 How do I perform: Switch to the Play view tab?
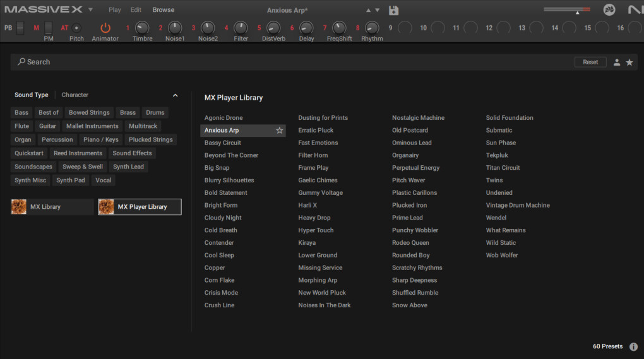coord(114,10)
